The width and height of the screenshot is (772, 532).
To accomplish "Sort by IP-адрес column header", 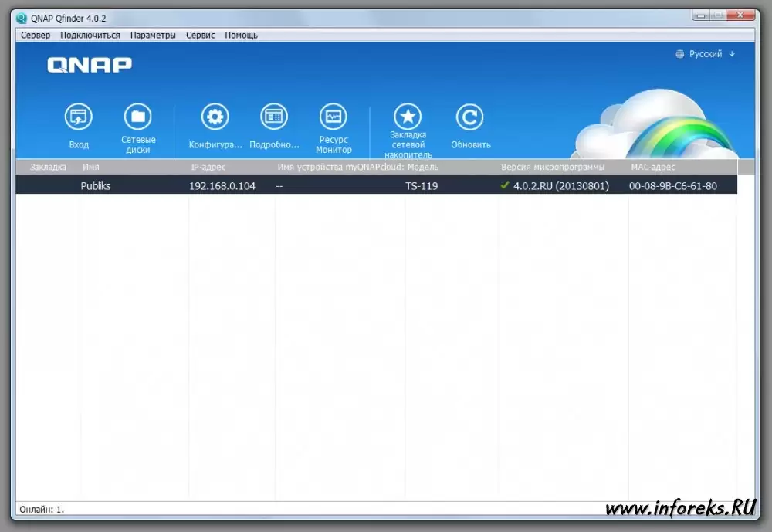I will pos(208,167).
